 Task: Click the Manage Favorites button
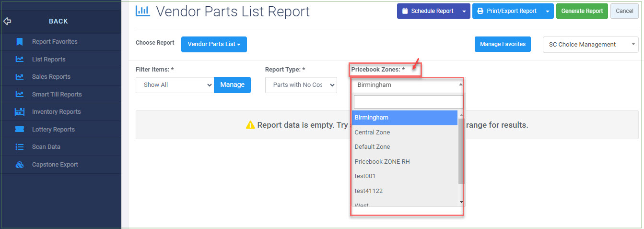coord(503,44)
